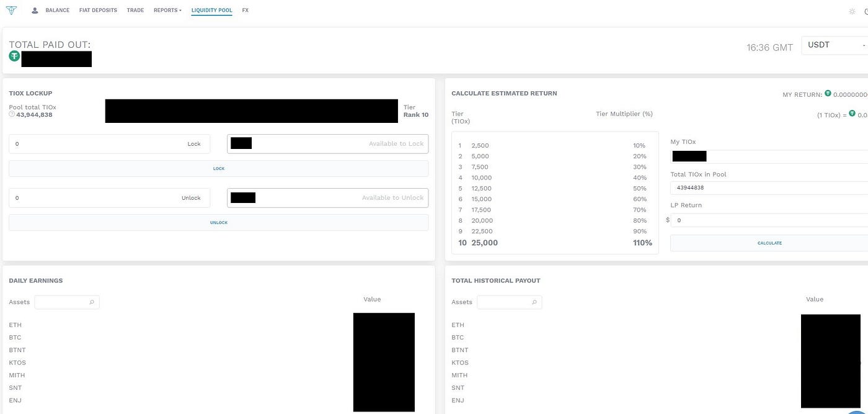Screen dimensions: 868x414
Task: Click the Tether icon under Total Paid Out
Action: coord(14,56)
